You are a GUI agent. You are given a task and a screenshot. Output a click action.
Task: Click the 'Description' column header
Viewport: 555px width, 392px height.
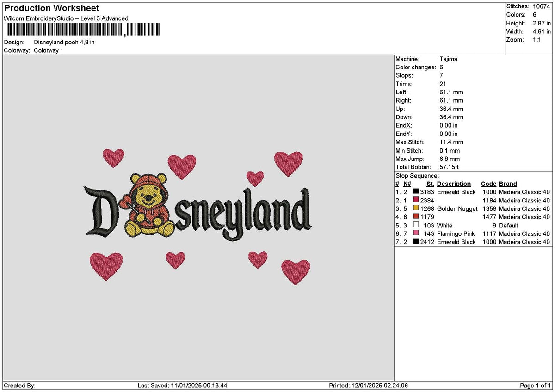454,184
